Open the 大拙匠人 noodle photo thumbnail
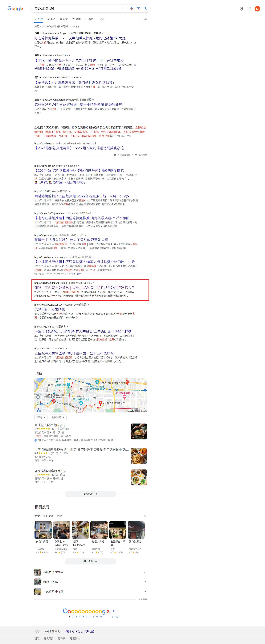 139,431
